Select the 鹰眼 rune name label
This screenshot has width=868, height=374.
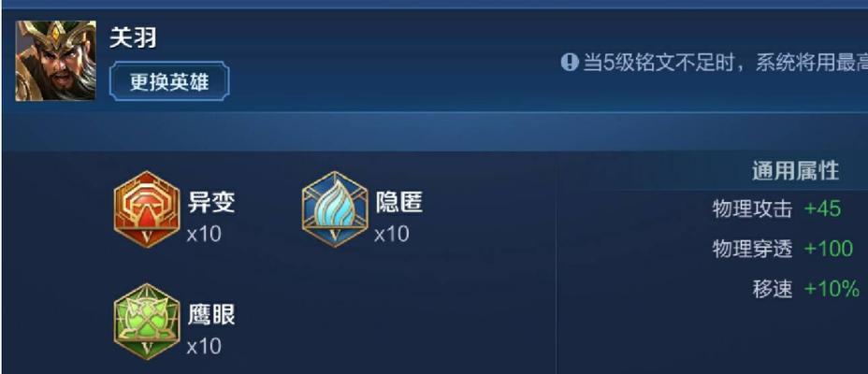[211, 315]
